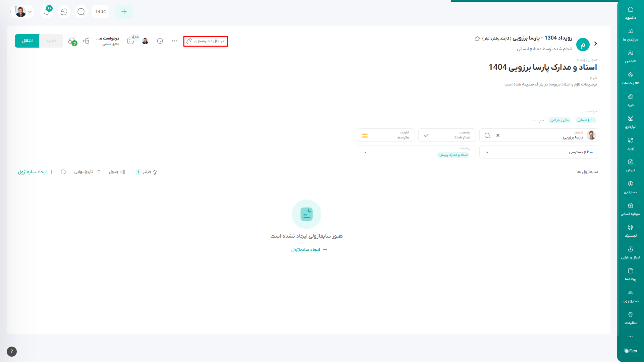
Task: Expand the access level (سطح دسترسی) dropdown
Action: pyautogui.click(x=487, y=152)
